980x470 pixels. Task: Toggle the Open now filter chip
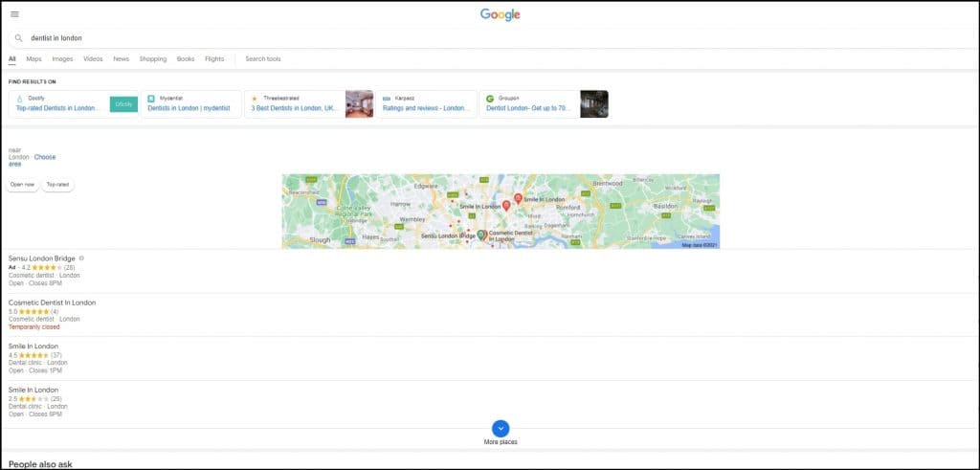[x=22, y=184]
